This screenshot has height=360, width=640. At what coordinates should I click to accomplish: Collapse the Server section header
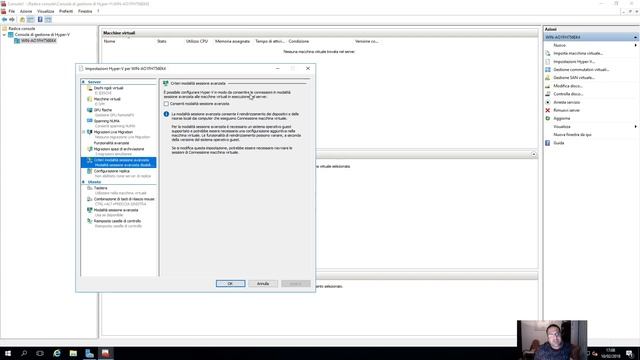(83, 82)
